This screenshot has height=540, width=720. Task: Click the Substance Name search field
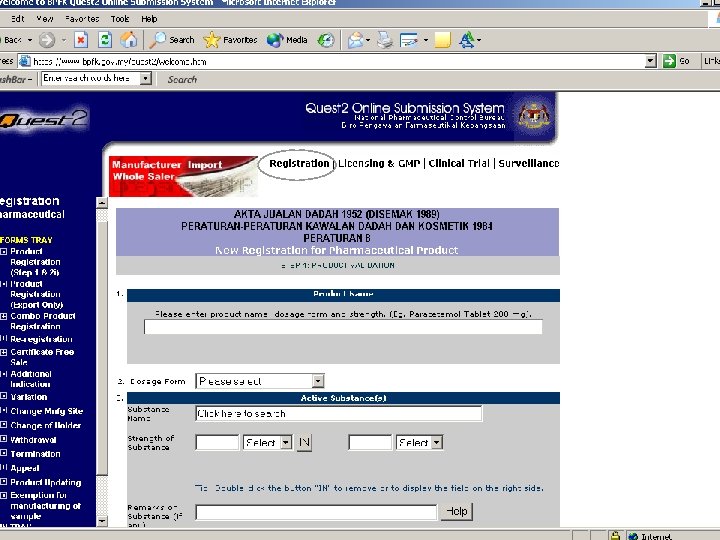pyautogui.click(x=338, y=413)
